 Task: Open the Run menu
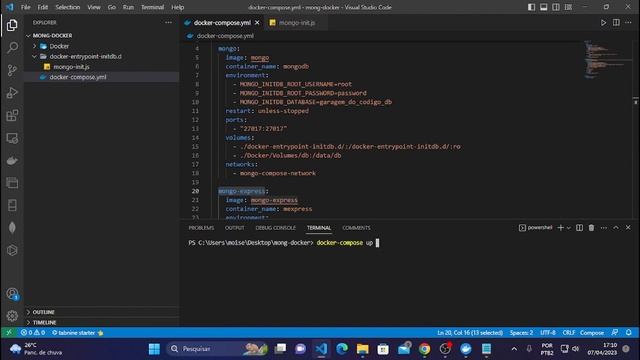128,7
